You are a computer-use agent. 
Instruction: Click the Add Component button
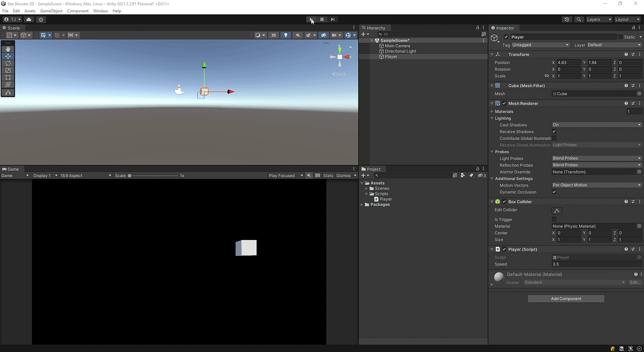(x=566, y=298)
